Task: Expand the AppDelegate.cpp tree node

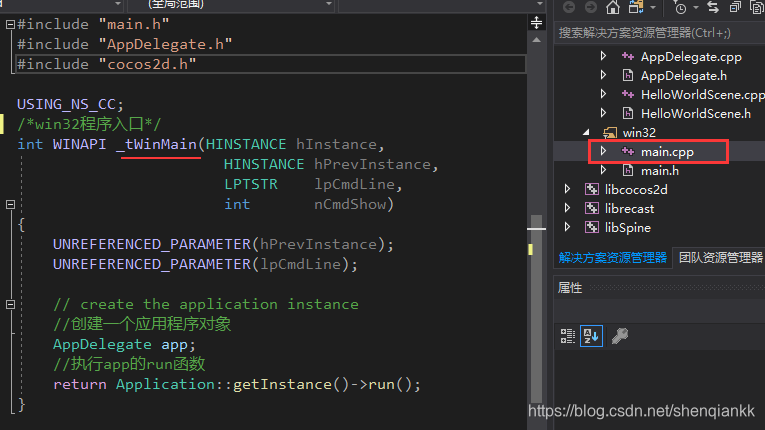Action: click(x=604, y=56)
